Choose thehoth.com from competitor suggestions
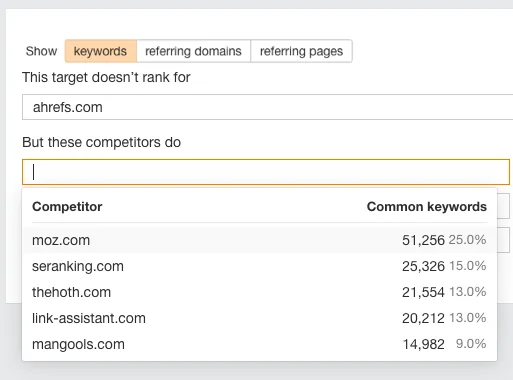This screenshot has width=513, height=380. [x=259, y=292]
